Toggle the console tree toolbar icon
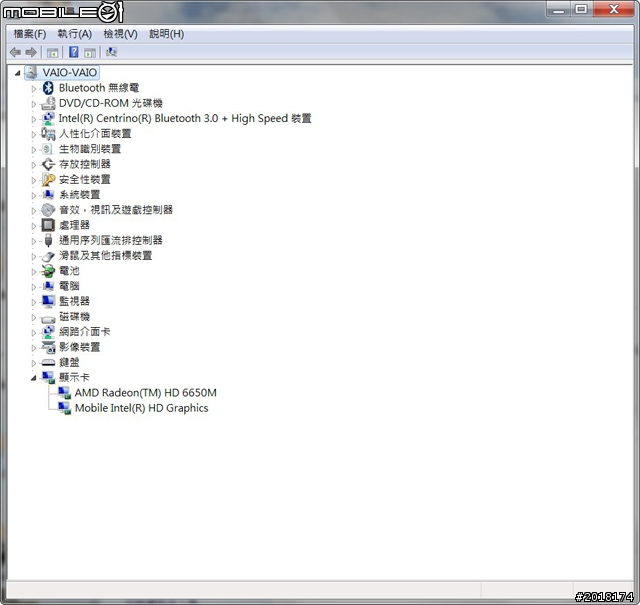The height and width of the screenshot is (605, 640). tap(52, 52)
